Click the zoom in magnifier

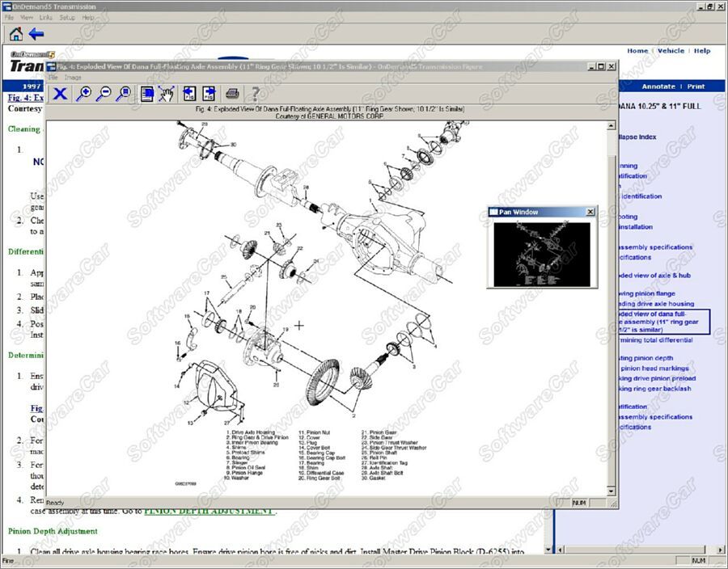point(83,94)
